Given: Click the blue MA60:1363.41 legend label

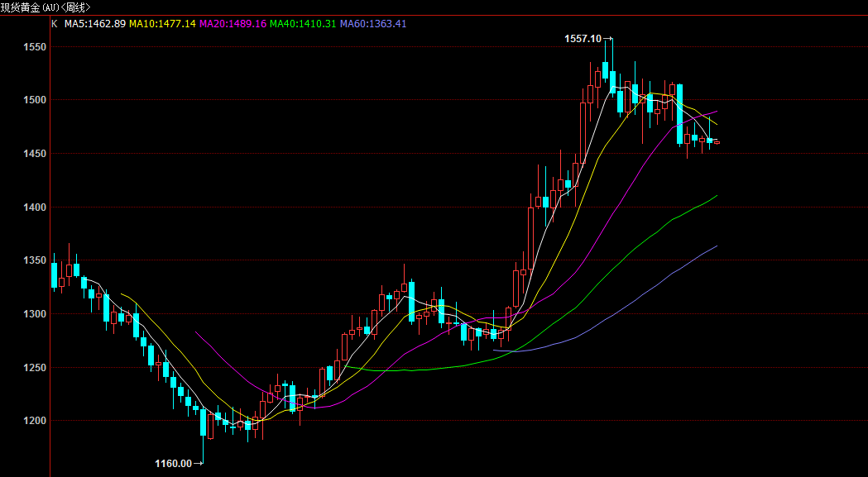Looking at the screenshot, I should [x=373, y=23].
